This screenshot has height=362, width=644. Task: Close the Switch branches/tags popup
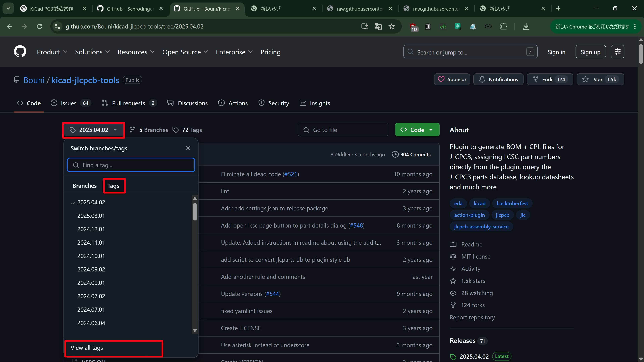pyautogui.click(x=188, y=148)
